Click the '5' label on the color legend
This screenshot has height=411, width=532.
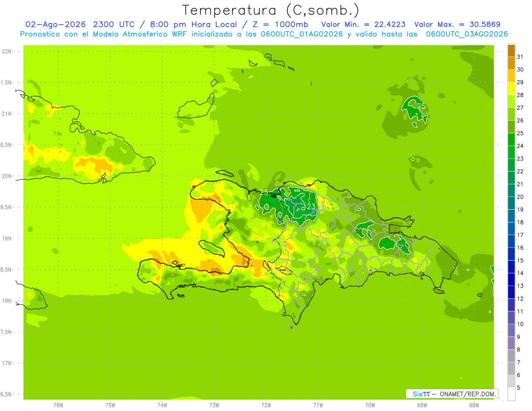519,388
